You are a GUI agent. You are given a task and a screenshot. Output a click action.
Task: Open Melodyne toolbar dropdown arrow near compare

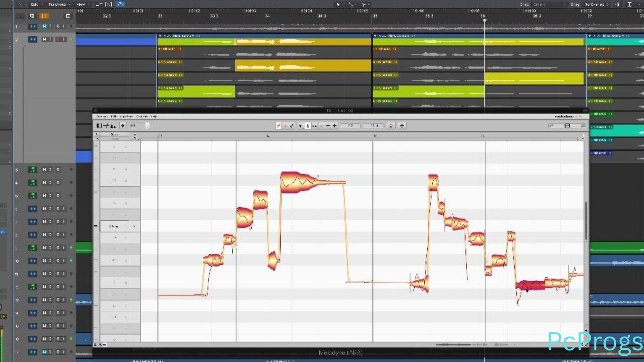(147, 126)
